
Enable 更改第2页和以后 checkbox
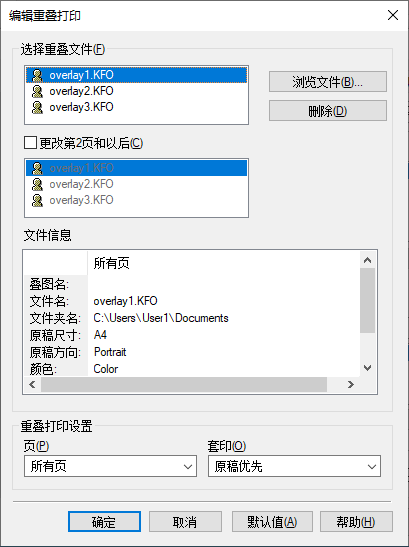coord(30,143)
